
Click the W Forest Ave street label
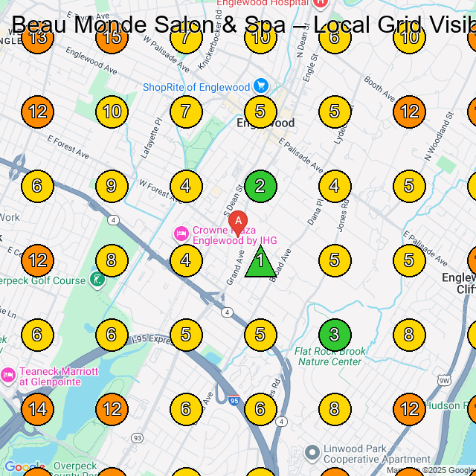[160, 191]
